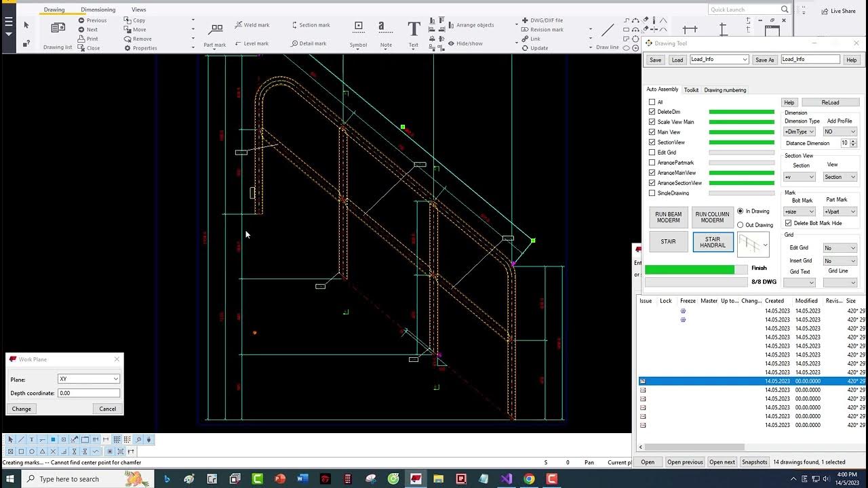868x488 pixels.
Task: Open Edit Grid dropdown
Action: click(840, 248)
